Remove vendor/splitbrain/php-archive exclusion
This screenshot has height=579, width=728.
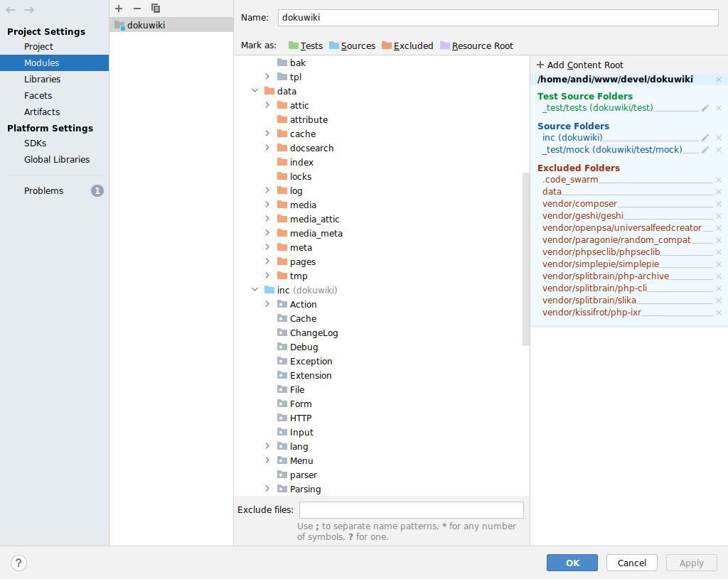(x=719, y=276)
